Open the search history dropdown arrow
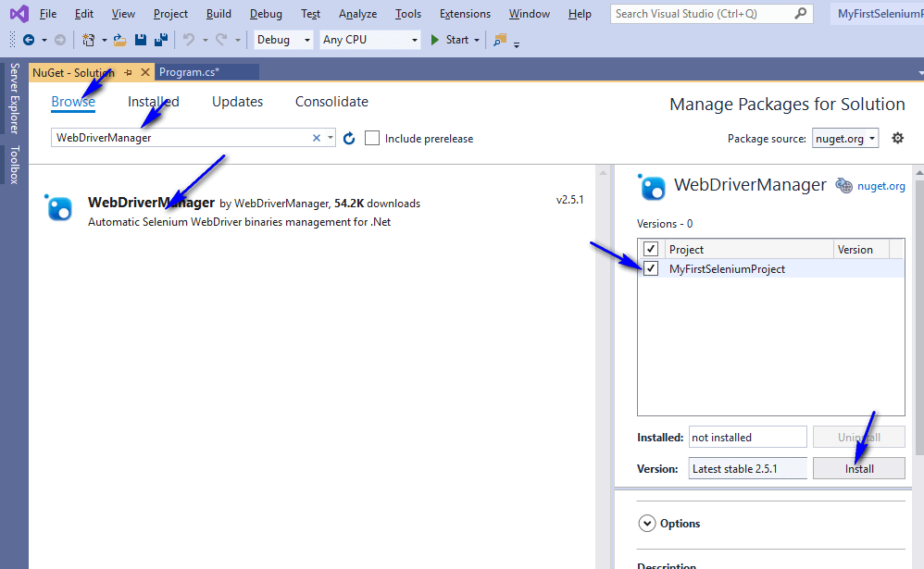 pyautogui.click(x=331, y=138)
